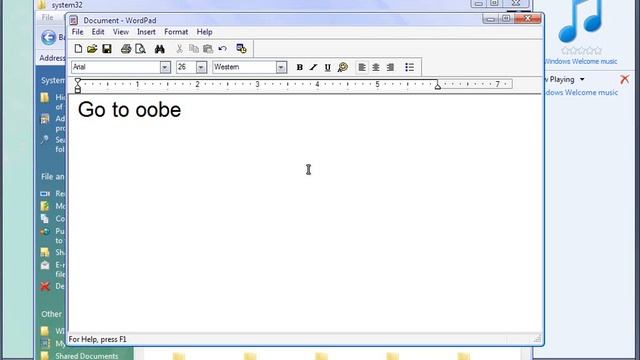Copy with the toolbar copy icon
This screenshot has width=640, height=360.
click(194, 49)
